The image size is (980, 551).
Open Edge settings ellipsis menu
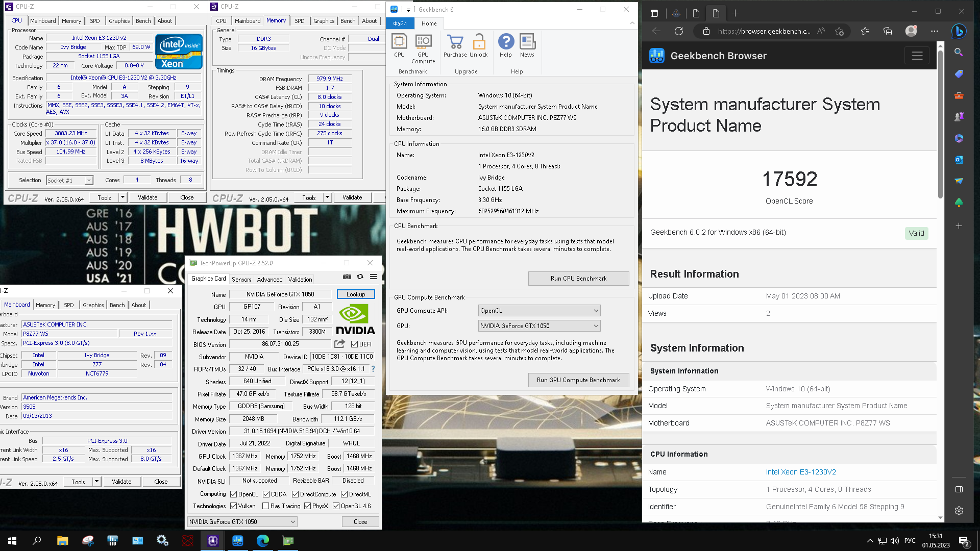coord(935,31)
